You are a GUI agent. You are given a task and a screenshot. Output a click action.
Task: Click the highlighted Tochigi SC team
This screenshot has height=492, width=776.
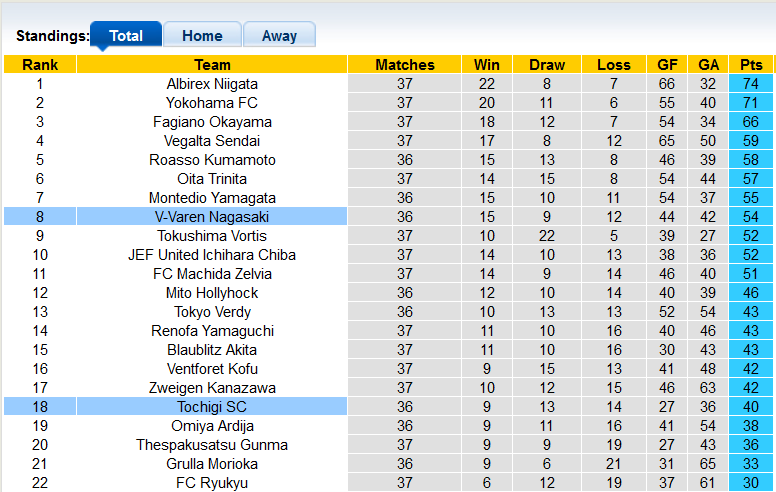[212, 407]
